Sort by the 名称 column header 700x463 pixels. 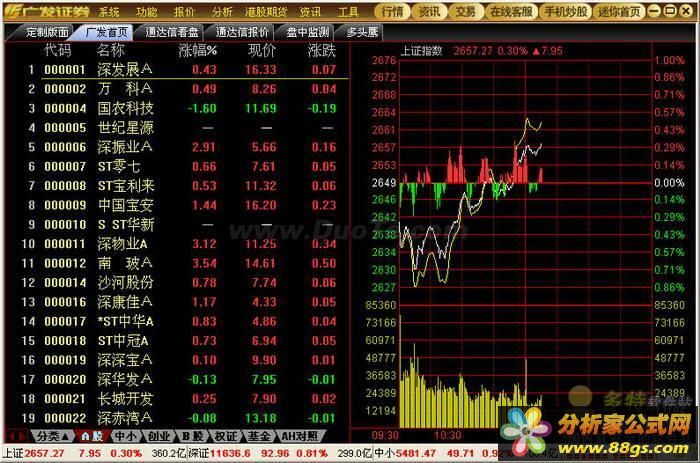pos(111,50)
